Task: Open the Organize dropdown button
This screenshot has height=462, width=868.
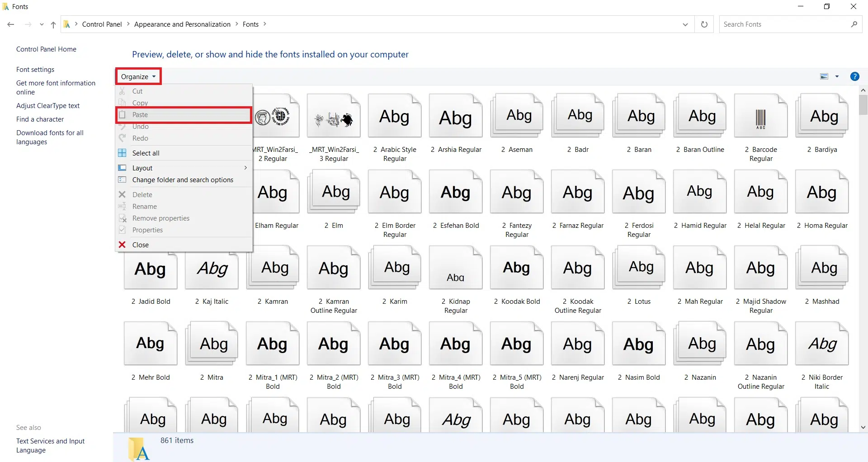Action: click(x=138, y=76)
